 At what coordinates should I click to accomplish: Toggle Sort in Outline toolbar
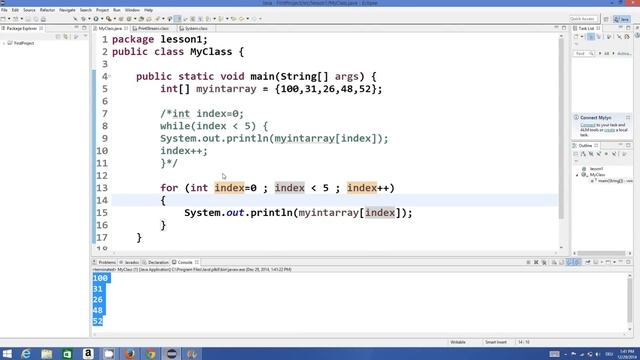pos(583,154)
